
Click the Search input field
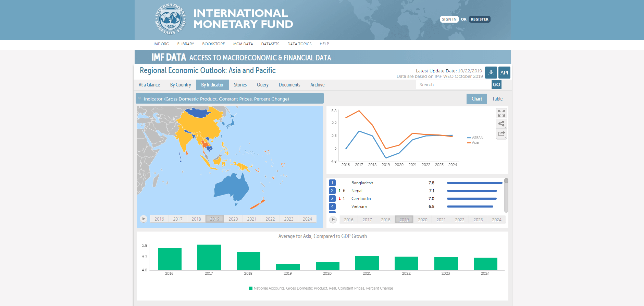[x=454, y=85]
